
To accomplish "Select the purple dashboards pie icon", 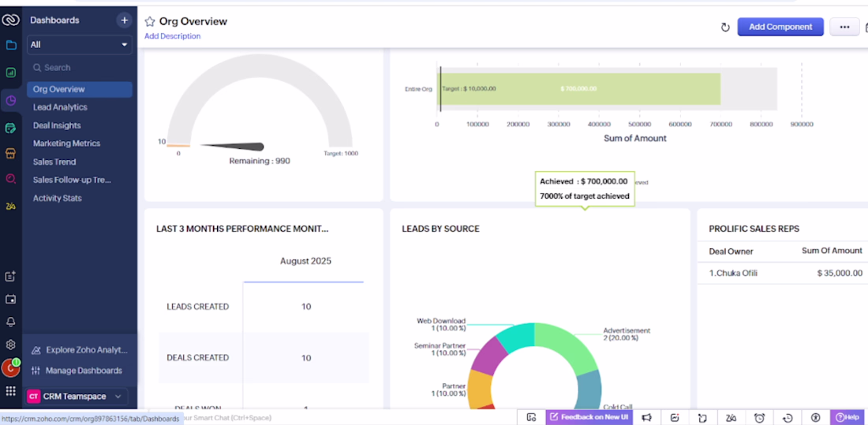I will tap(10, 101).
